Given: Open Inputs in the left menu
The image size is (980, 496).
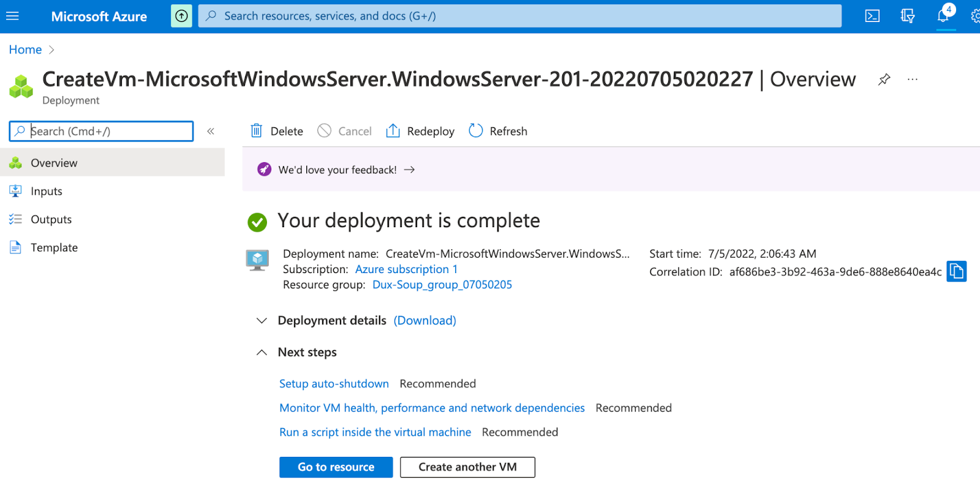Looking at the screenshot, I should click(x=112, y=191).
